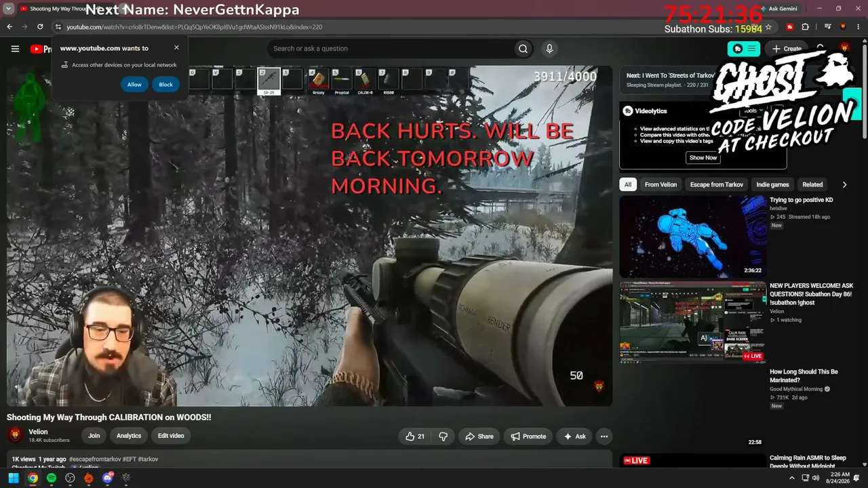Click Show Now in the Videolytics panel

coord(703,157)
